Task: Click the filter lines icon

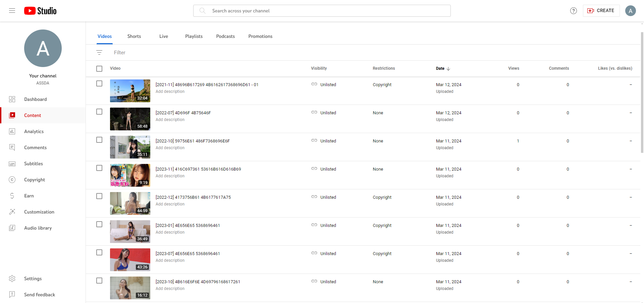Action: click(x=99, y=53)
